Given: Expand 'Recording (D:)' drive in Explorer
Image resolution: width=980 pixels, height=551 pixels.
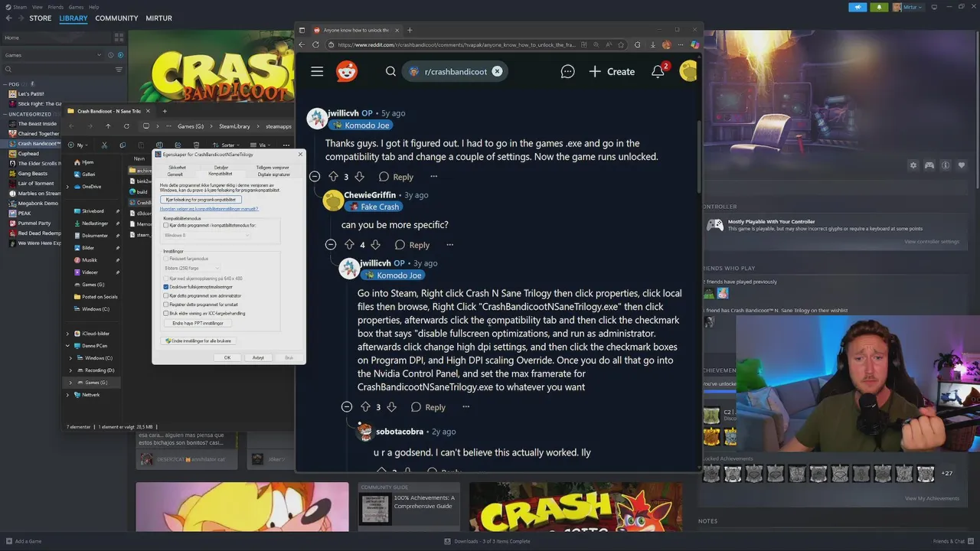Looking at the screenshot, I should click(x=70, y=370).
